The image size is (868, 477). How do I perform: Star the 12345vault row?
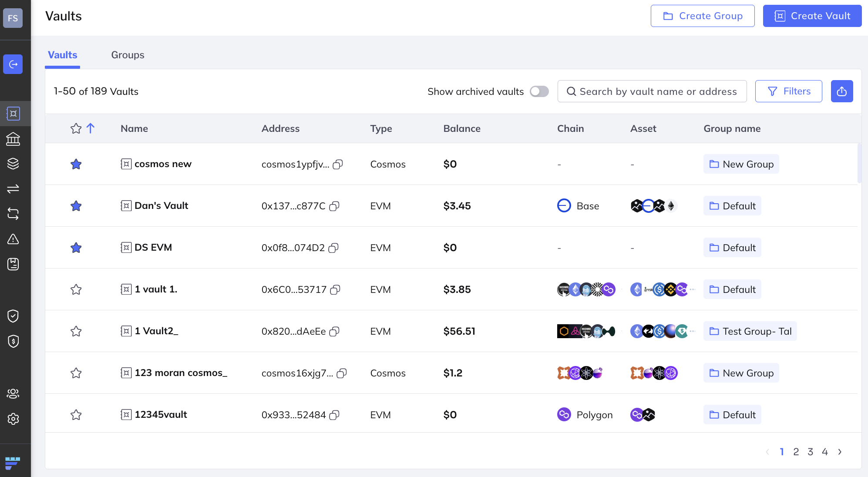76,415
